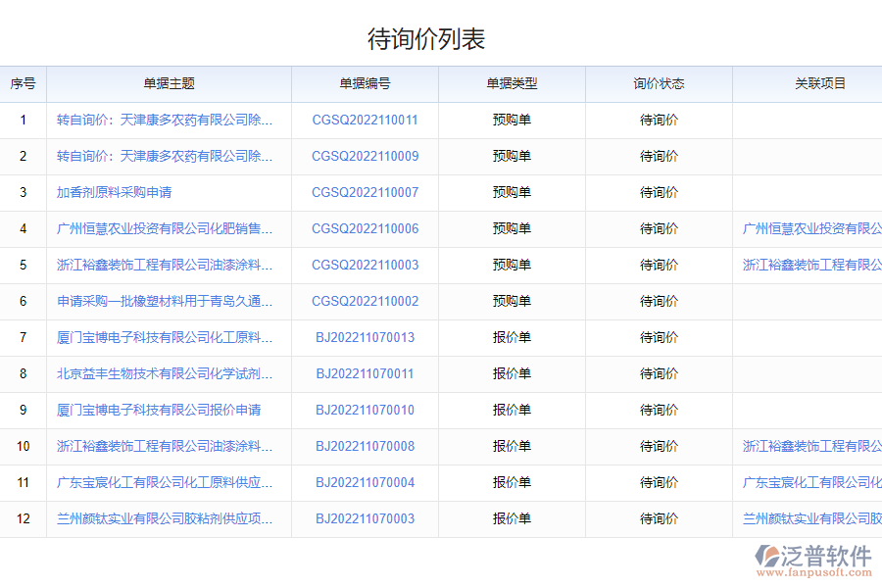Open the 兰州颜钛实业 related project link
Screen dimensions: 882x588
(811, 519)
